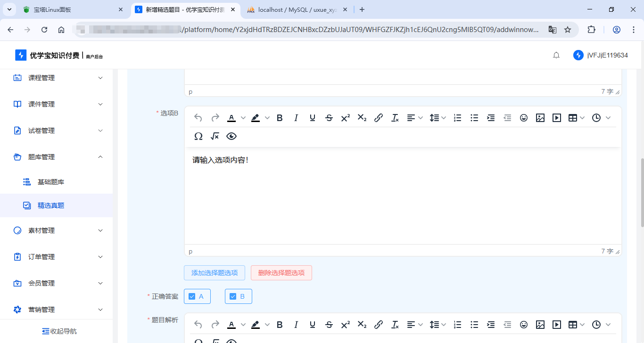Open table insert dropdown in option B toolbar
The height and width of the screenshot is (343, 644).
577,118
